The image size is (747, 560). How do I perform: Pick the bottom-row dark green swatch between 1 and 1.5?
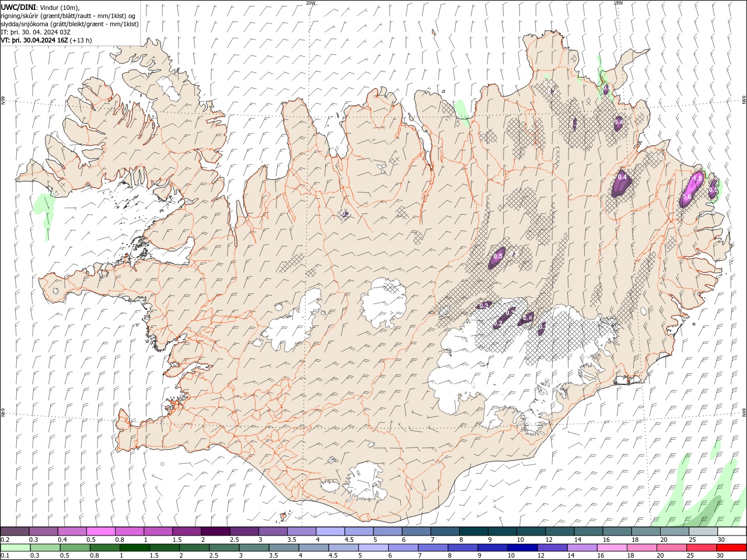click(135, 548)
